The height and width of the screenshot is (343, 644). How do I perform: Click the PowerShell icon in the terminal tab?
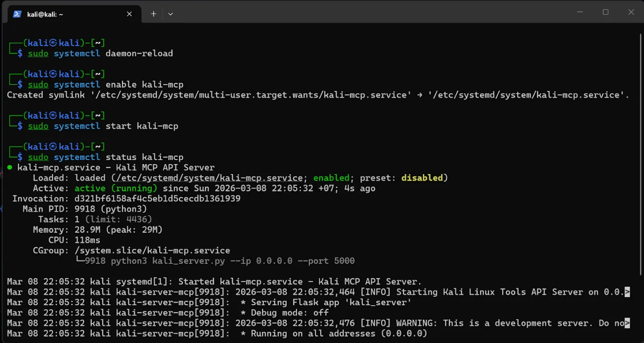(17, 14)
